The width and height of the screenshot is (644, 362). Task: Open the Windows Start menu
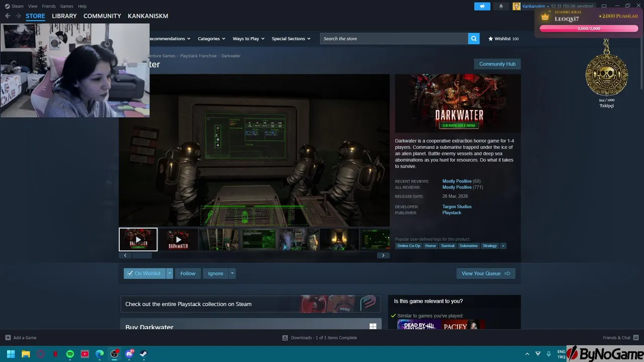point(11,354)
